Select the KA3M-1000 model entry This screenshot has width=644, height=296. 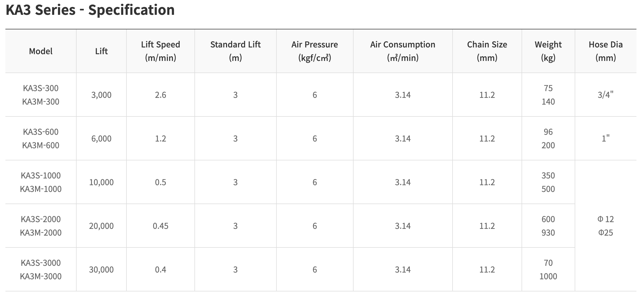(x=41, y=189)
